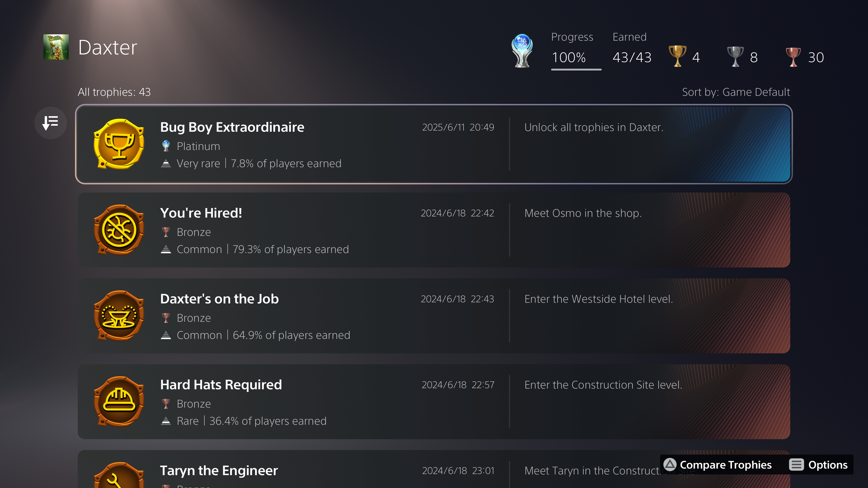Select Compare Trophies button
The width and height of the screenshot is (868, 488).
718,465
